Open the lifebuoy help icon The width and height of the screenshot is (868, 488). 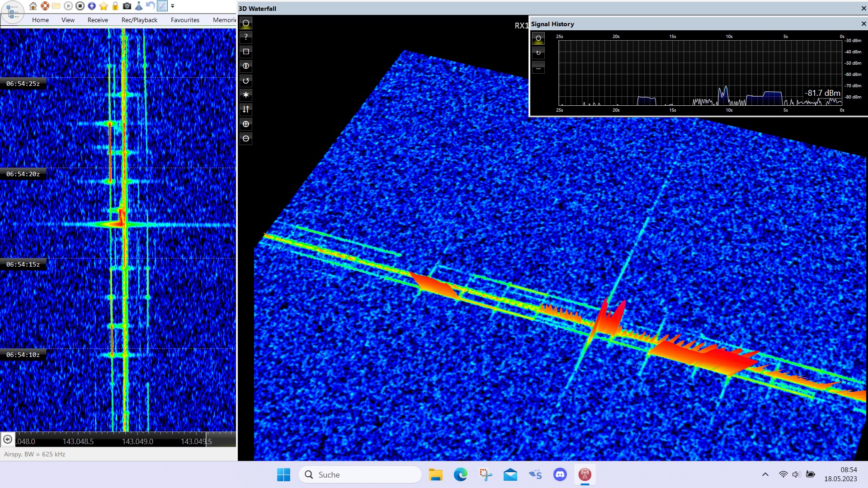pos(45,6)
